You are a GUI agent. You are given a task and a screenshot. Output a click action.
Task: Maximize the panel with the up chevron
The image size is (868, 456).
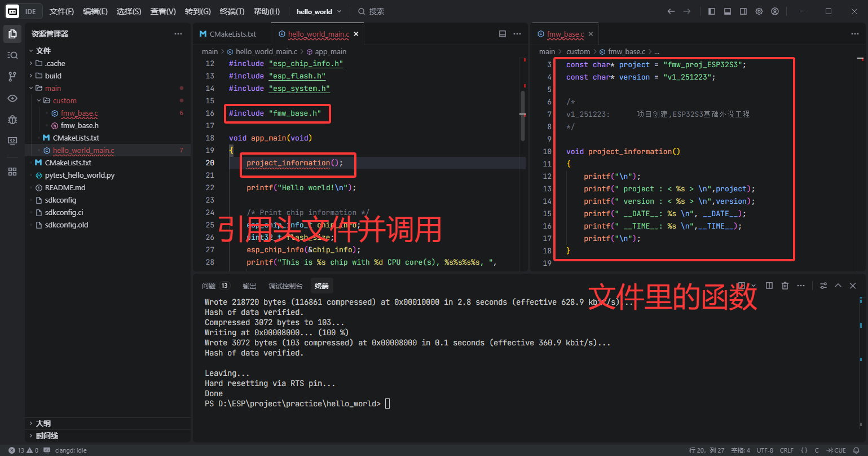[838, 286]
